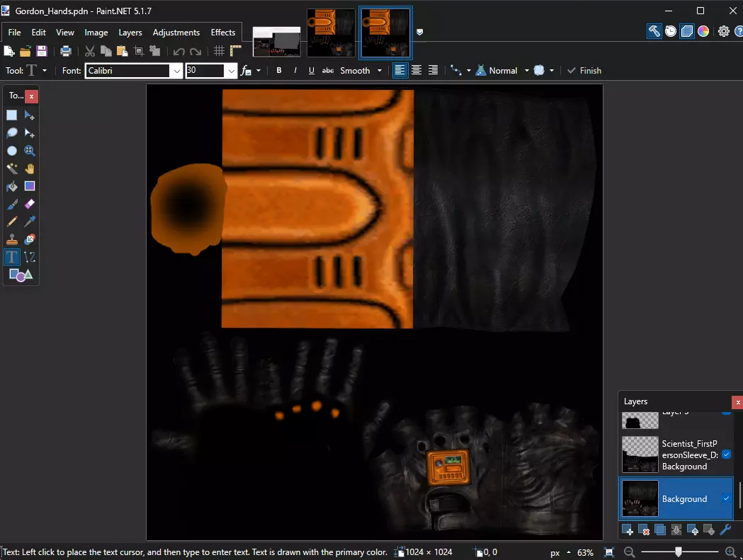Activate the Clone Stamp tool
The width and height of the screenshot is (743, 560).
[12, 239]
